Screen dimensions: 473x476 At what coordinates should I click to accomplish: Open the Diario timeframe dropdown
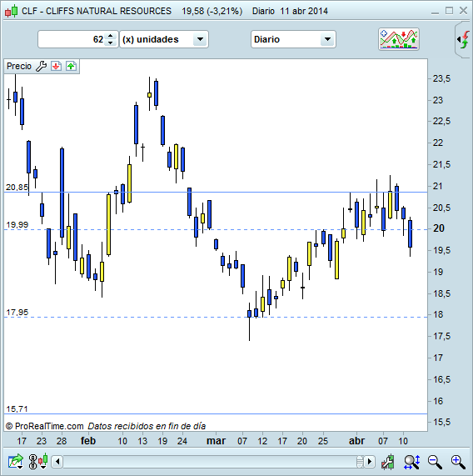coord(293,39)
